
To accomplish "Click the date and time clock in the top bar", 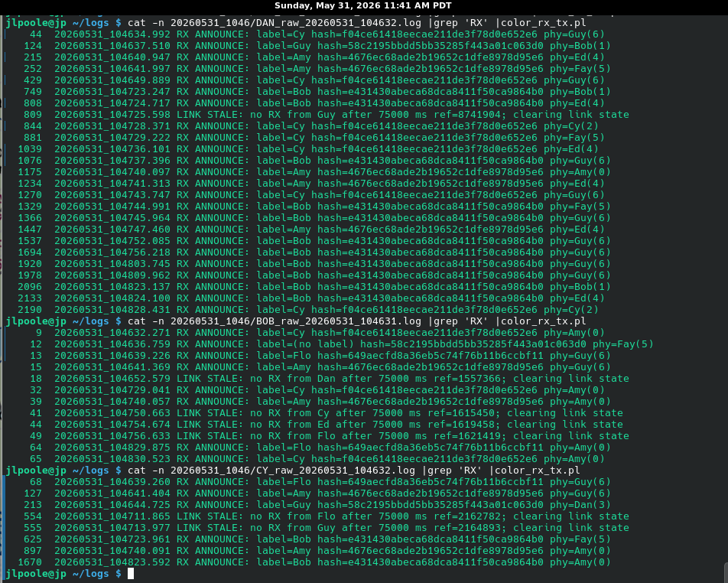I will click(x=363, y=5).
